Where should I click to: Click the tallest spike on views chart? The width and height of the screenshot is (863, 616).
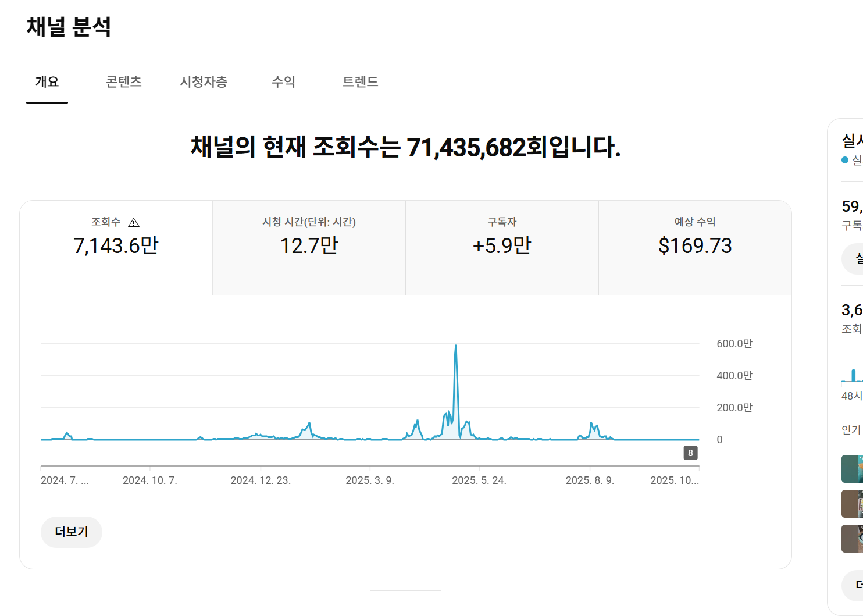(x=456, y=348)
